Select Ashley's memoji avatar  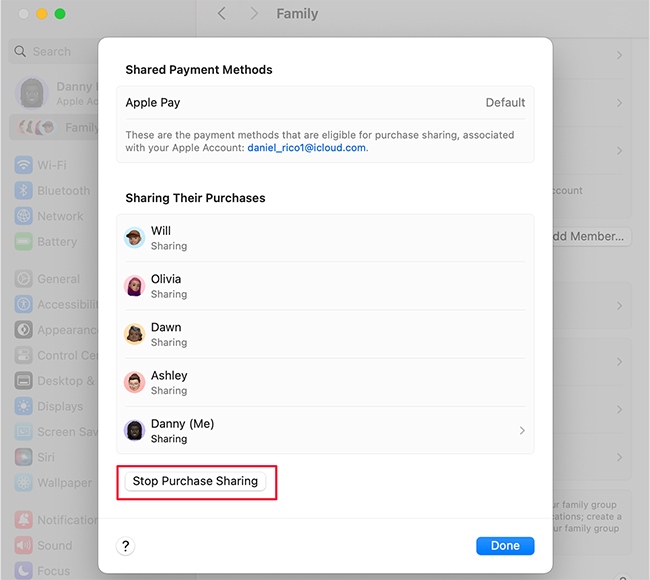coord(134,382)
